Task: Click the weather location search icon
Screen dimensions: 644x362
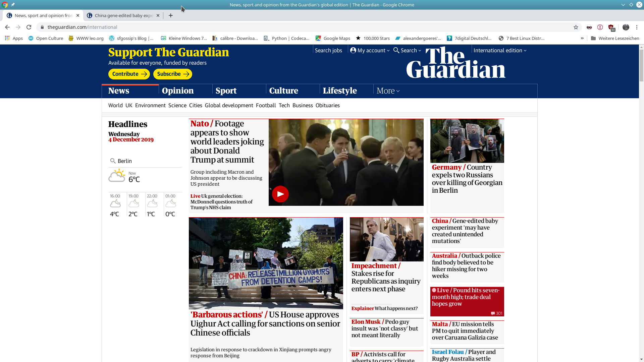Action: coord(113,161)
